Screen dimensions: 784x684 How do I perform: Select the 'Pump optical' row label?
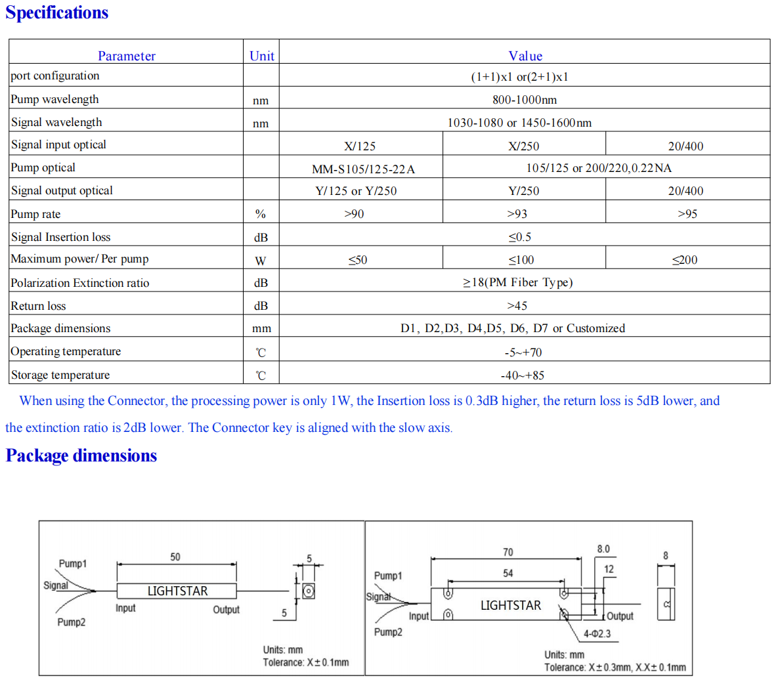point(43,167)
